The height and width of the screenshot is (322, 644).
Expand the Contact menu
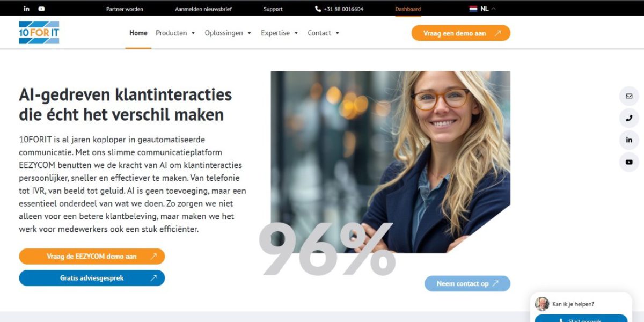pos(323,33)
